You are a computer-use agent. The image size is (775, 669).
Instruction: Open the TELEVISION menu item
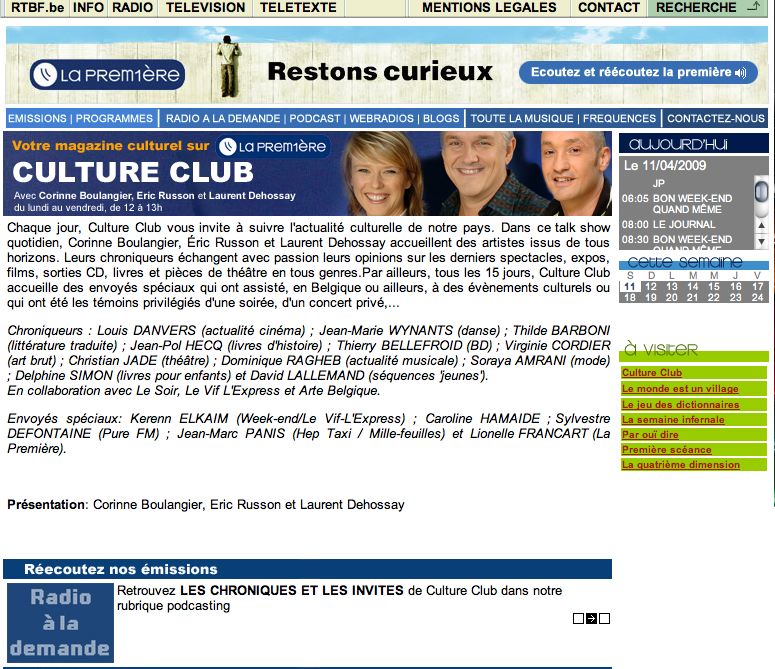tap(205, 7)
